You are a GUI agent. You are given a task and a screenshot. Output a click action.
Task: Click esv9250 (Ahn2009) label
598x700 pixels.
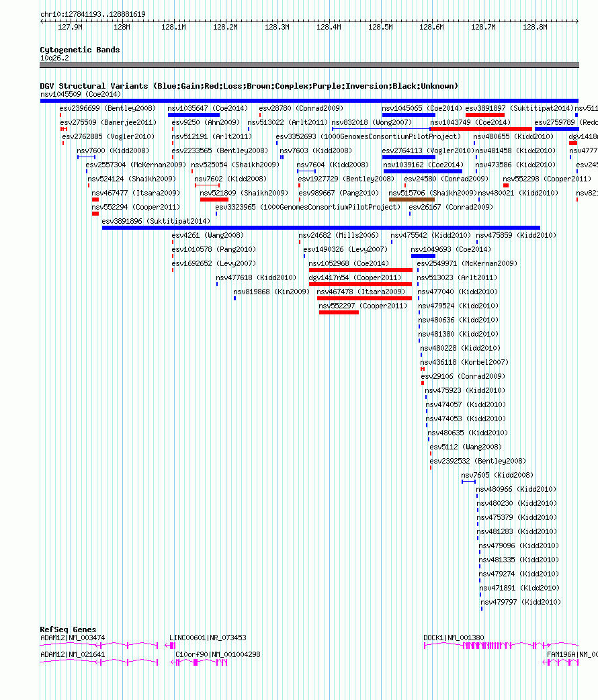click(206, 122)
